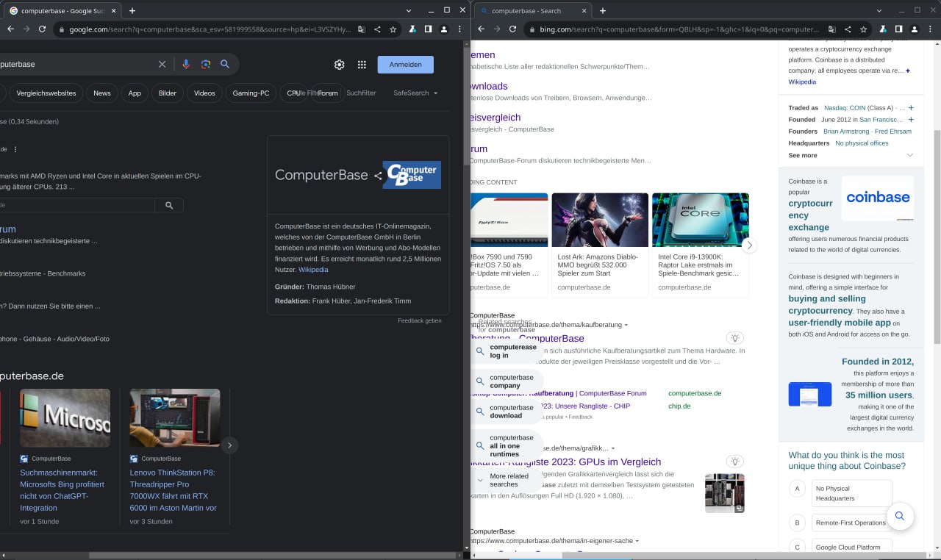The height and width of the screenshot is (560, 941).
Task: Open Chrome three-dot menu in Google window
Action: pyautogui.click(x=459, y=29)
